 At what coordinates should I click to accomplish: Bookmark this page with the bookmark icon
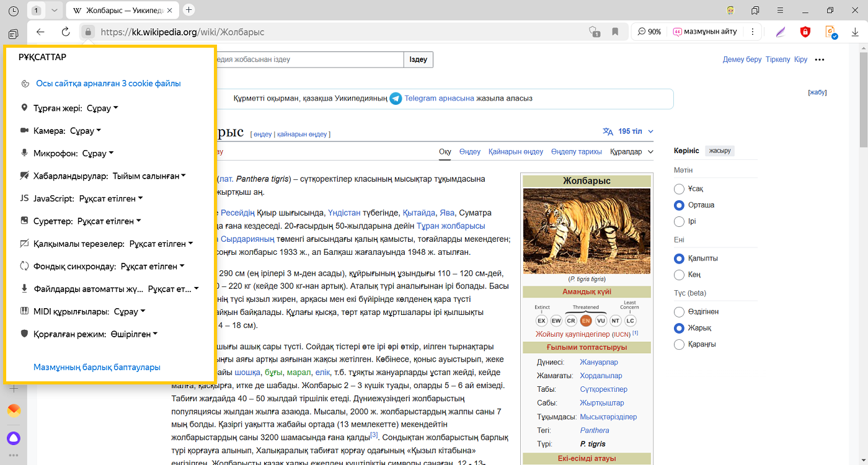[615, 32]
